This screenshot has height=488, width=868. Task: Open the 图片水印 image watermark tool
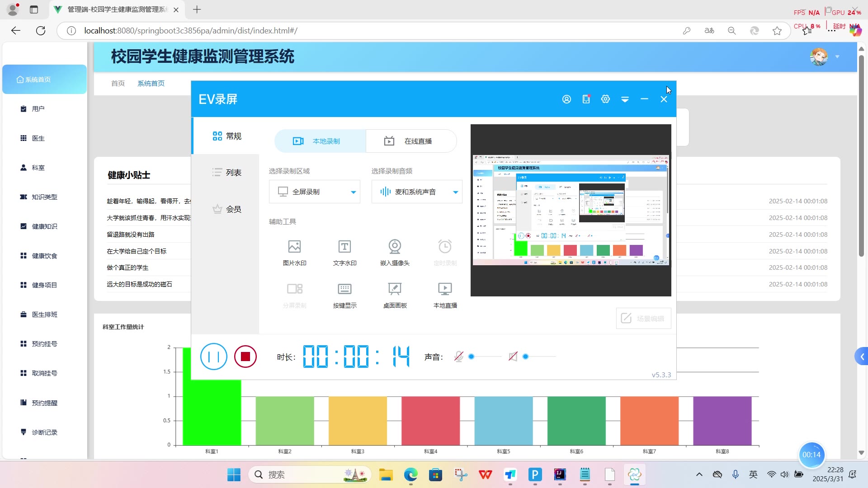coord(294,247)
